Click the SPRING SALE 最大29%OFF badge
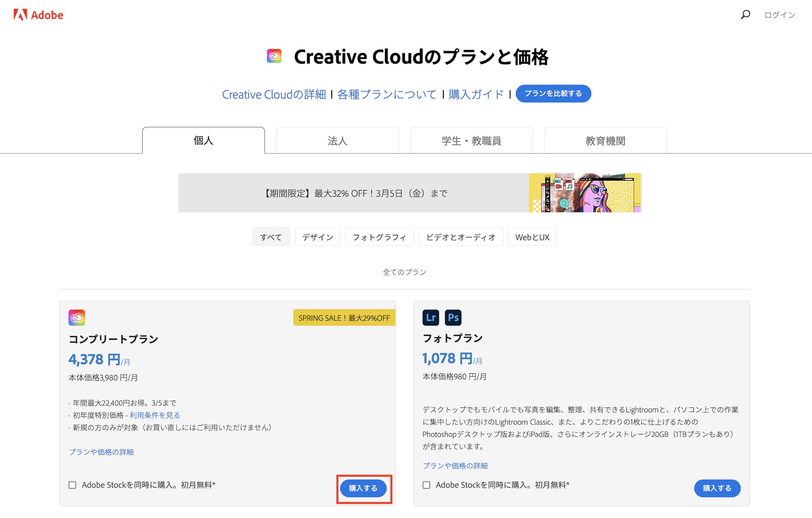The width and height of the screenshot is (812, 518). [344, 318]
